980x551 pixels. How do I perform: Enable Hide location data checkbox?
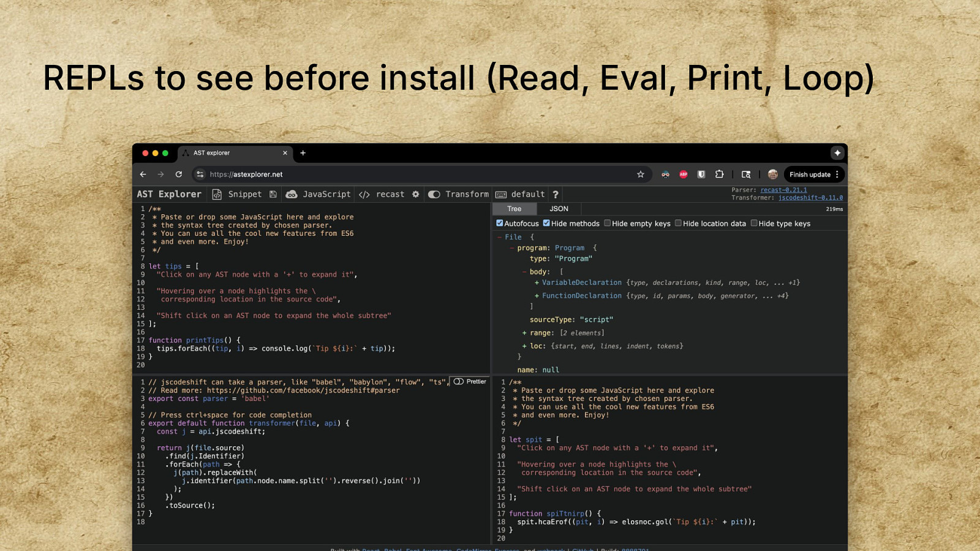point(679,223)
